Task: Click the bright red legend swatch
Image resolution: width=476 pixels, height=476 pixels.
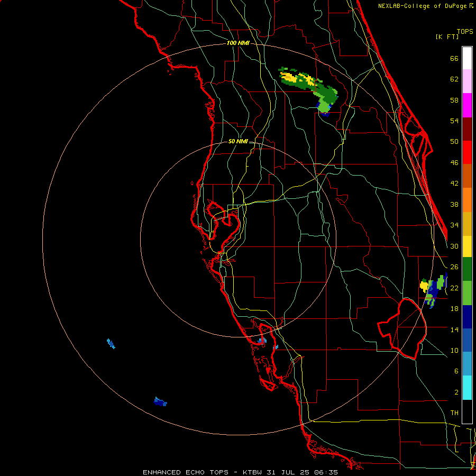Action: (x=467, y=152)
